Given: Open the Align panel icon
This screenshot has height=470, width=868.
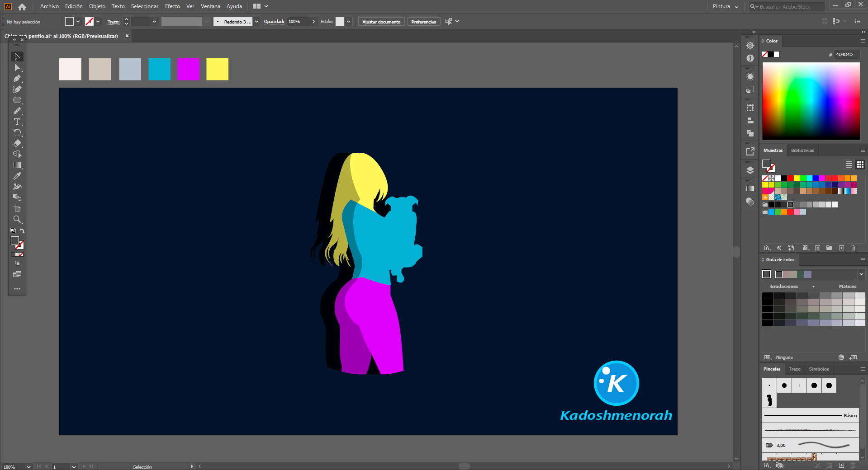Looking at the screenshot, I should 750,121.
